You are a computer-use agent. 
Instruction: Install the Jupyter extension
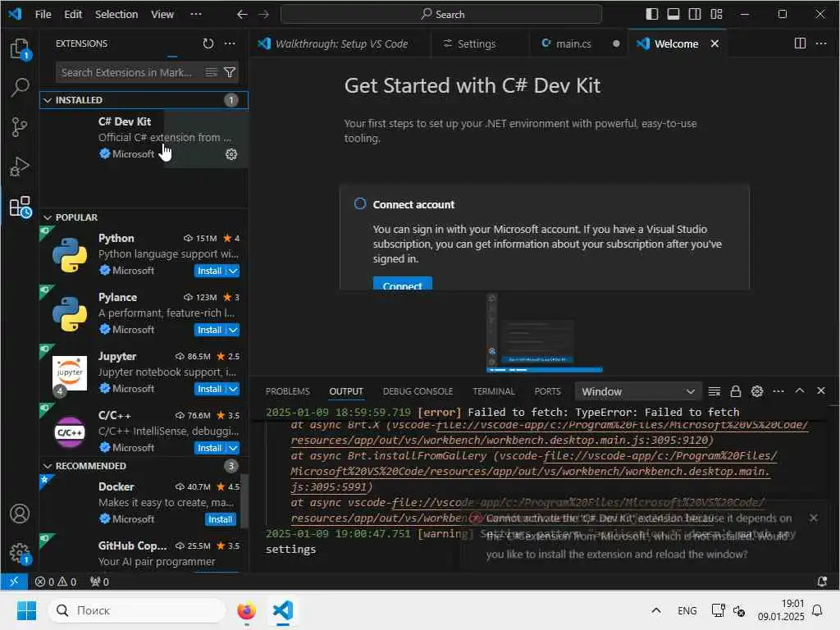click(209, 389)
